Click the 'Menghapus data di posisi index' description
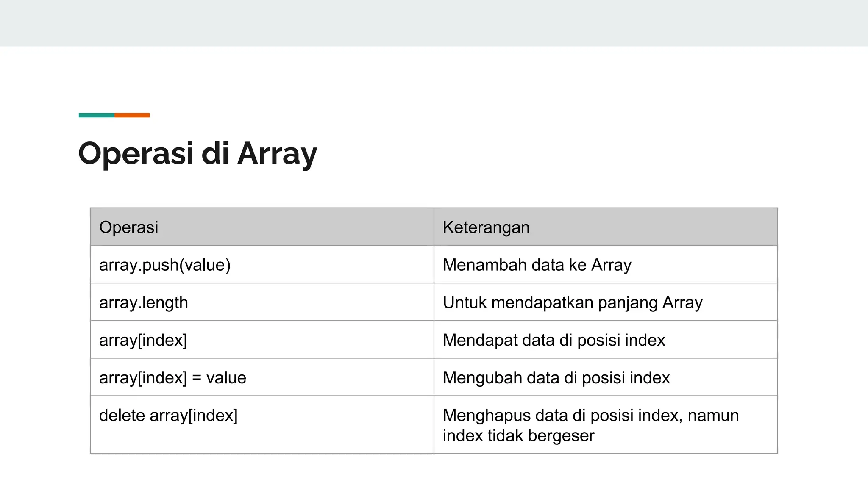Viewport: 868px width, 488px height. [x=606, y=425]
